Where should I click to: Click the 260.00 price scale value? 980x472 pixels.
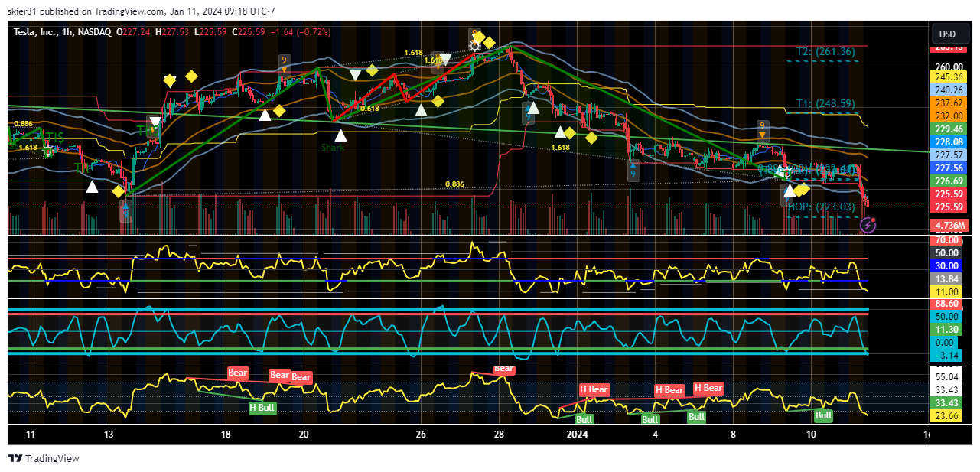(x=948, y=67)
